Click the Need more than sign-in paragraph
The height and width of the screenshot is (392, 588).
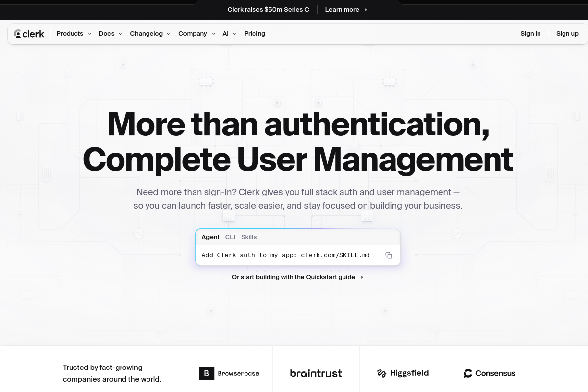(x=298, y=199)
